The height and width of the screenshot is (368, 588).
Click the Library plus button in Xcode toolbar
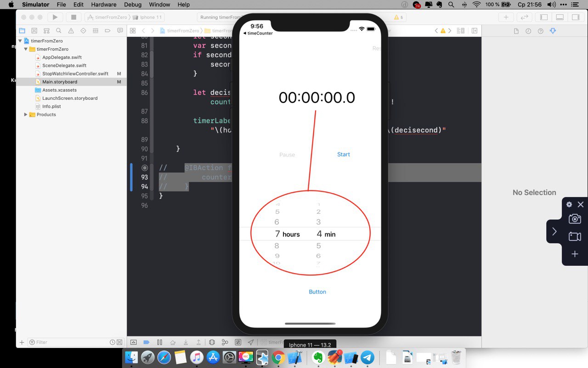[506, 17]
